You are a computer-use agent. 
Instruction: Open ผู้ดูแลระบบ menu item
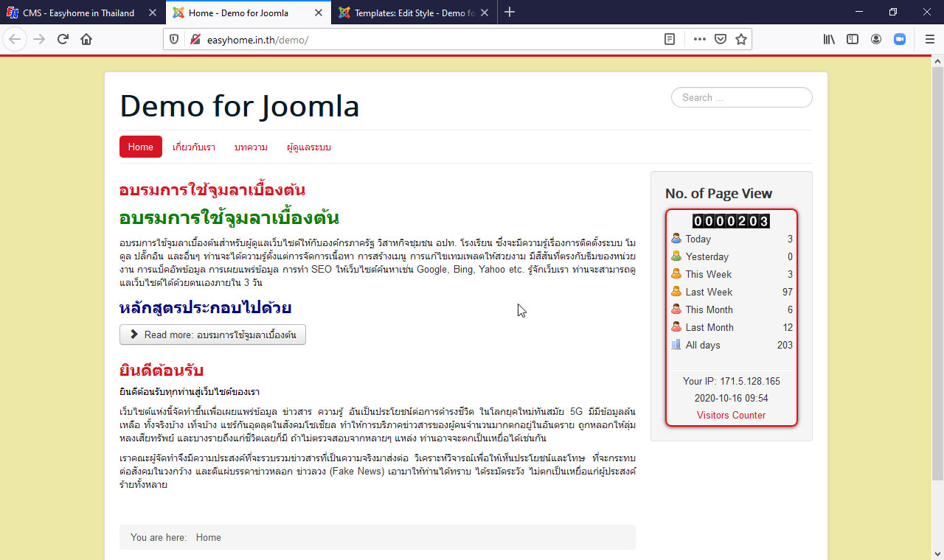[x=309, y=147]
